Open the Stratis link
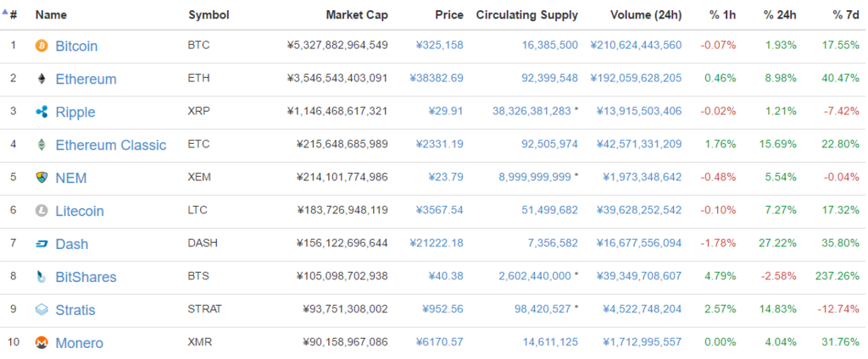 75,310
